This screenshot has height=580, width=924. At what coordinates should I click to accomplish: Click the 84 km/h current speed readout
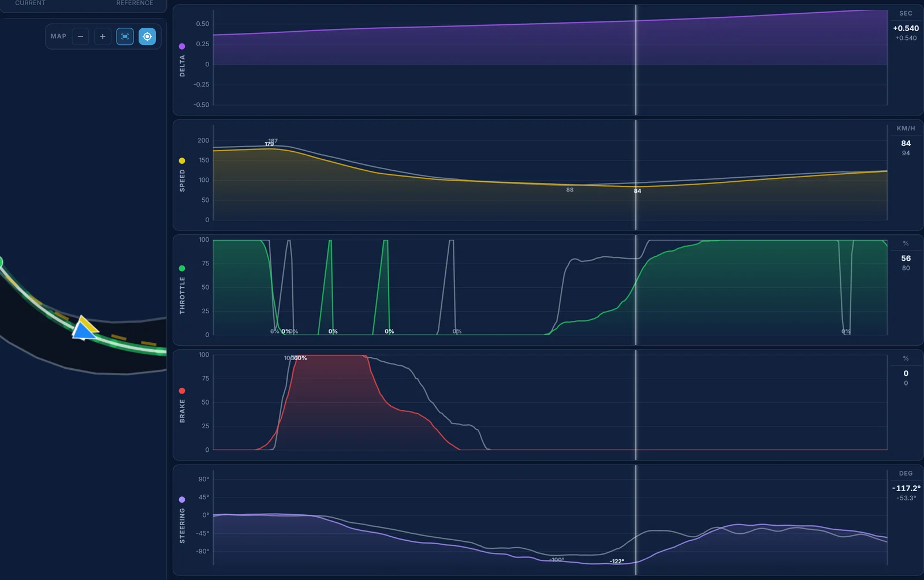coord(906,143)
